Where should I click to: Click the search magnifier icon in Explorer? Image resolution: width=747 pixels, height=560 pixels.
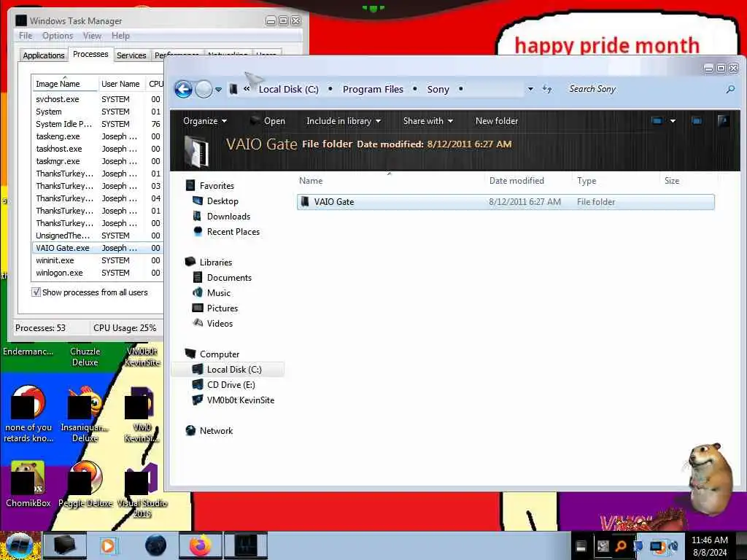point(730,89)
